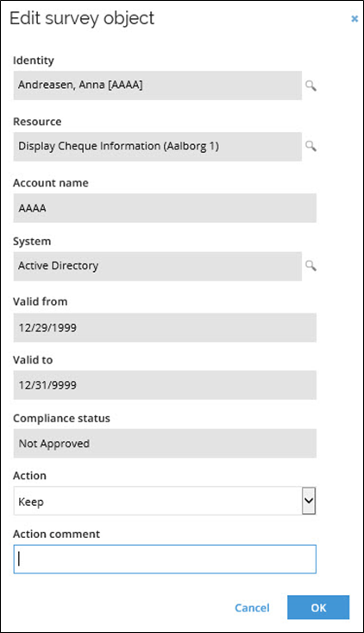Close the Edit survey object dialog
Viewport: 364px width, 633px height.
(355, 19)
